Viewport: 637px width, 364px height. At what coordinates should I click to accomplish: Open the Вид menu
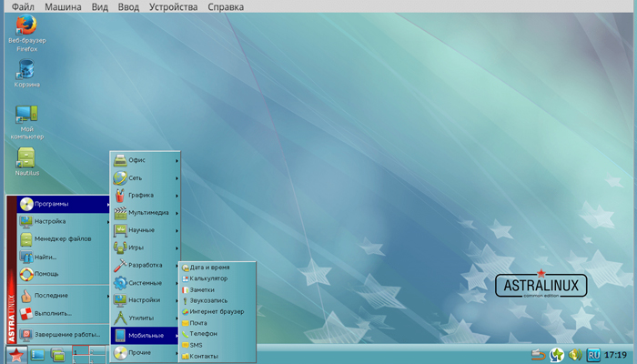click(x=99, y=7)
